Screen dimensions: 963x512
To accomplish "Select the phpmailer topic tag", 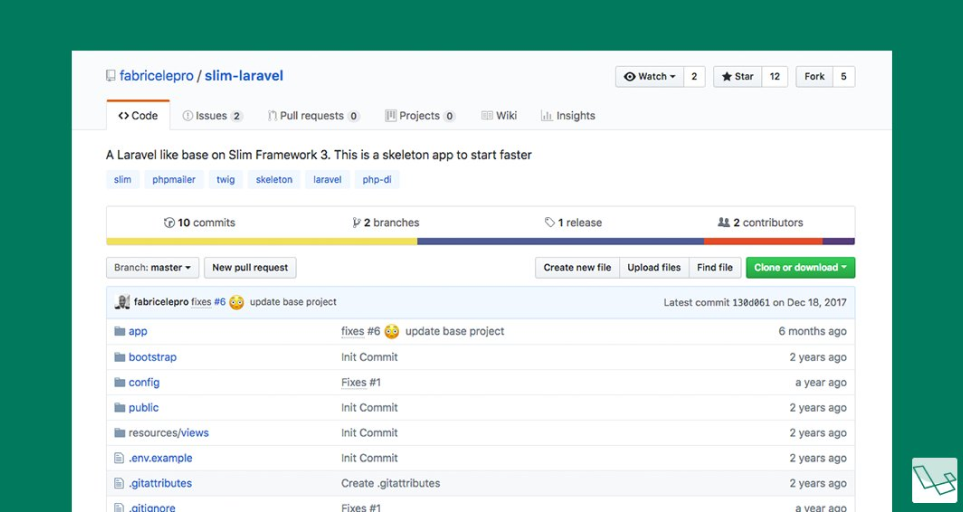I will [174, 180].
